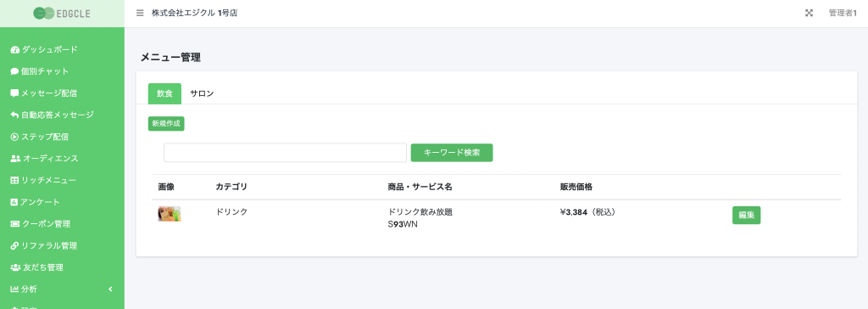The height and width of the screenshot is (309, 868).
Task: Open アンケート chart icon
Action: click(x=14, y=202)
